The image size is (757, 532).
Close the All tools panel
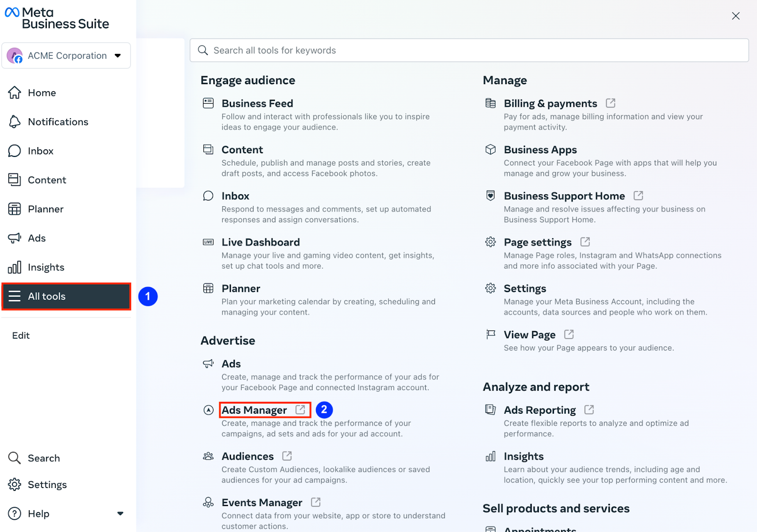(x=736, y=16)
